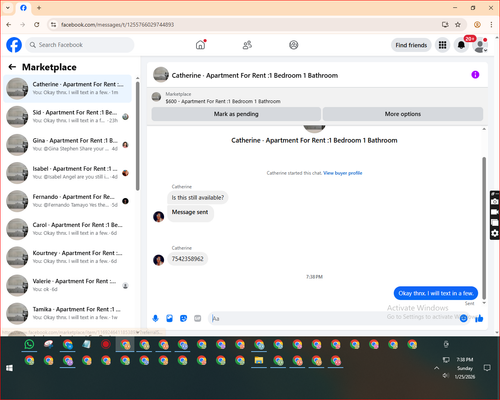
Task: Click install app icon in address bar
Action: point(445,25)
